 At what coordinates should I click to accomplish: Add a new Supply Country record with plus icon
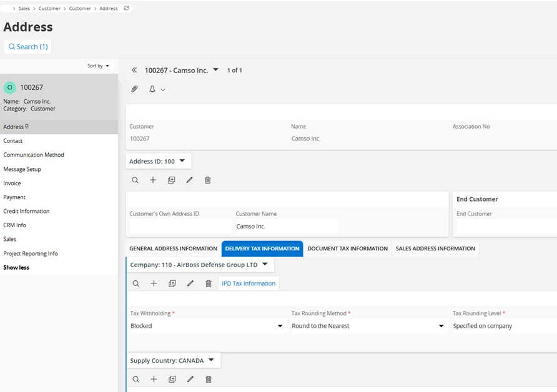pyautogui.click(x=154, y=380)
